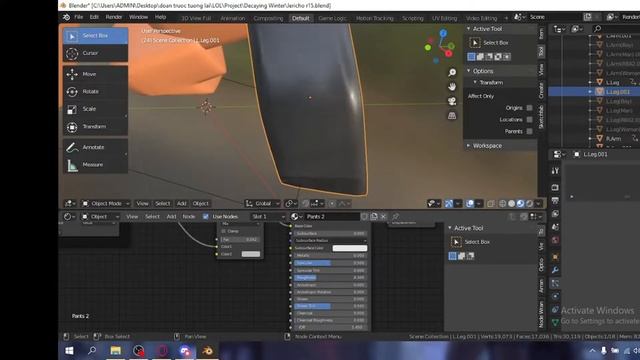Select the Annotate tool
The image size is (640, 360).
tap(95, 147)
